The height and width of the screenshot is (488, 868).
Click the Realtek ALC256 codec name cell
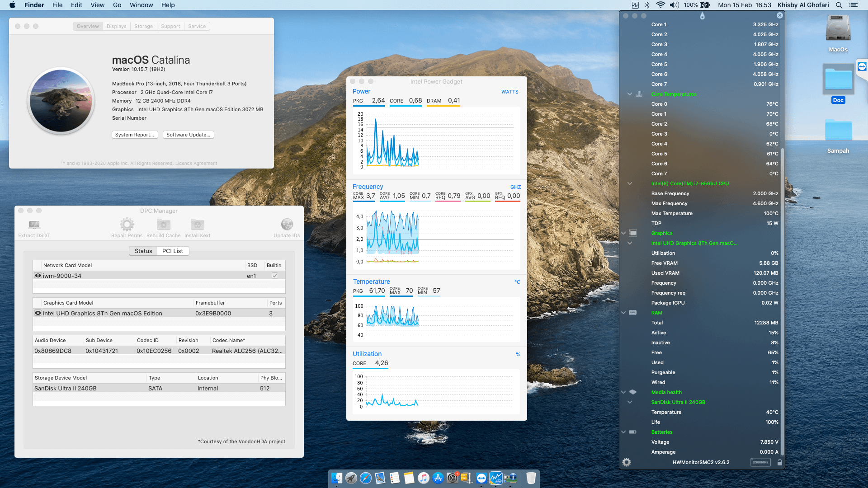(247, 351)
